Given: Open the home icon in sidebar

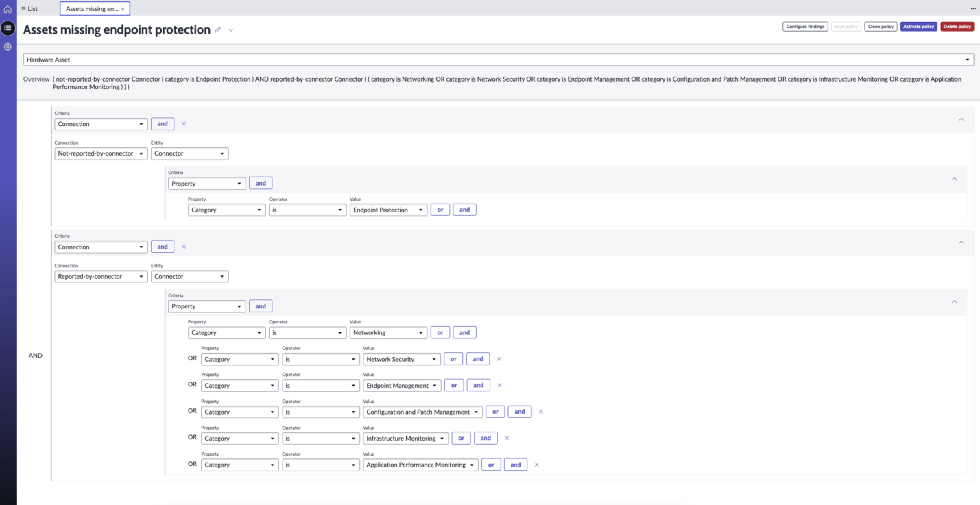Looking at the screenshot, I should coord(8,9).
